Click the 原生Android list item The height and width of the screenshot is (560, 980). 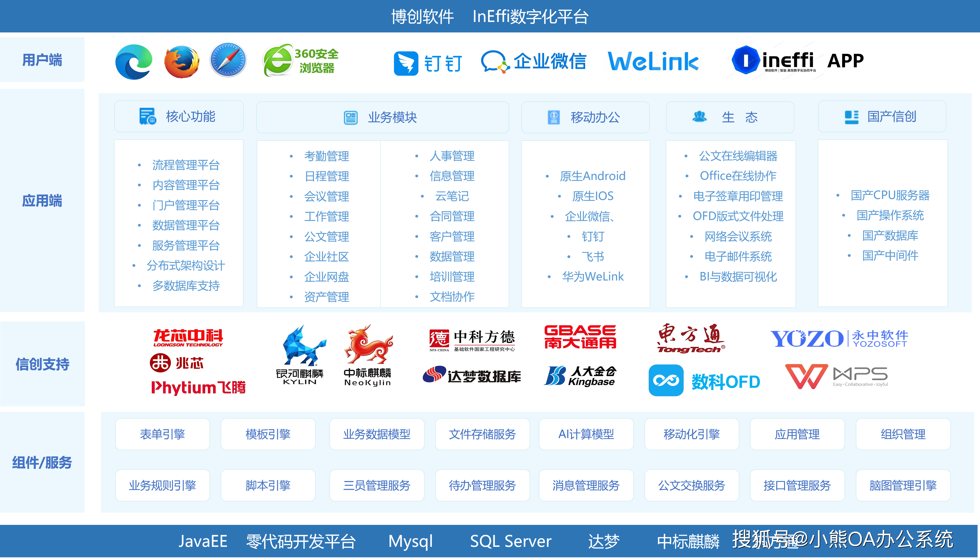click(592, 176)
